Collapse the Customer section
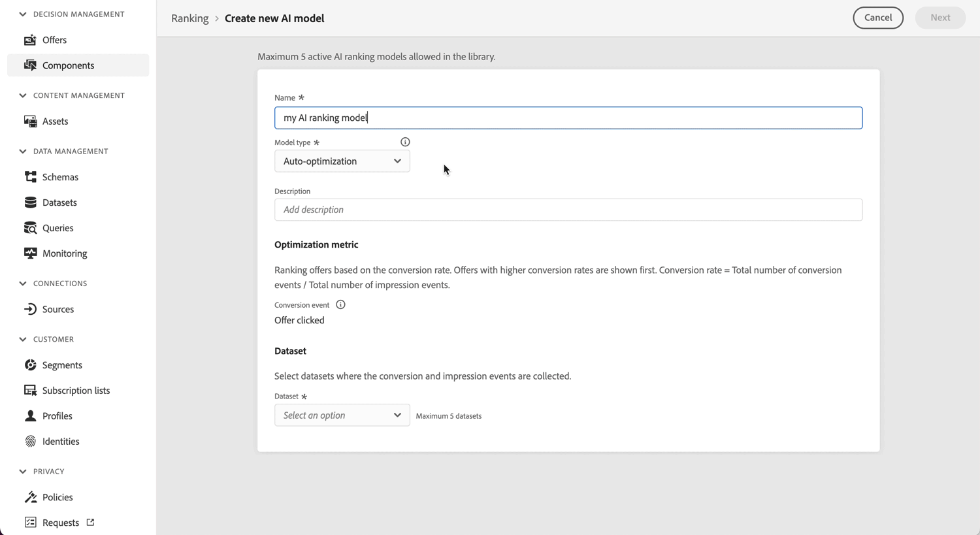This screenshot has width=980, height=535. (x=23, y=340)
